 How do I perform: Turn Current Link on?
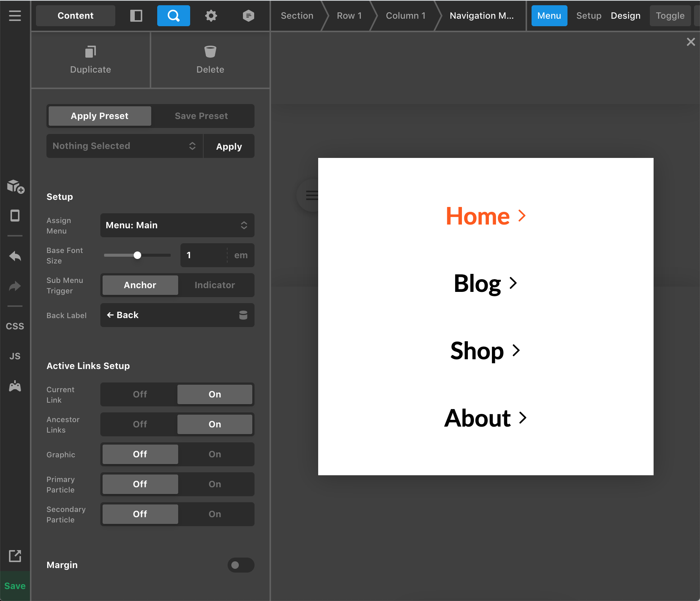tap(215, 394)
